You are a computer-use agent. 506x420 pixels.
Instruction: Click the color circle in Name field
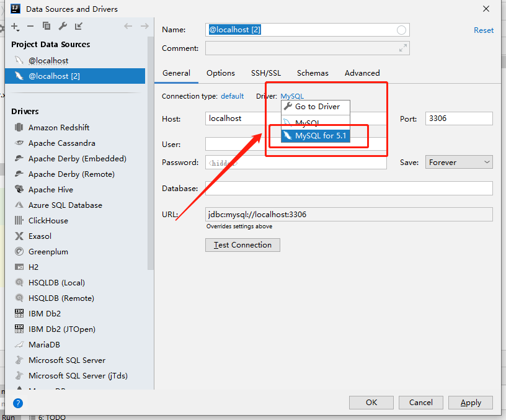[x=401, y=30]
